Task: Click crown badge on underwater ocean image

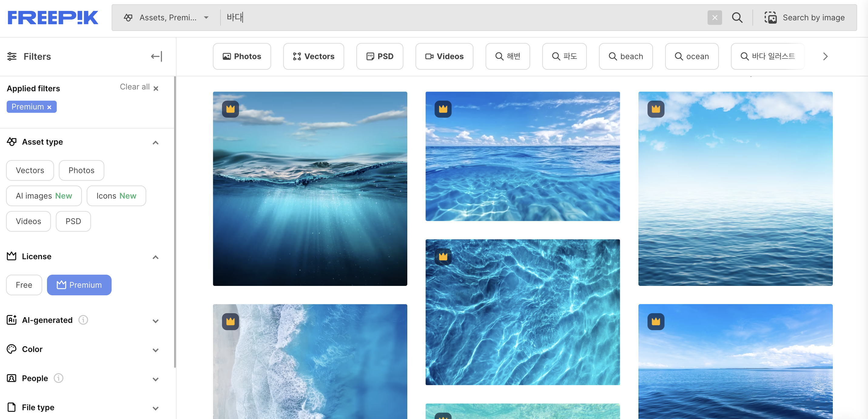Action: [230, 109]
